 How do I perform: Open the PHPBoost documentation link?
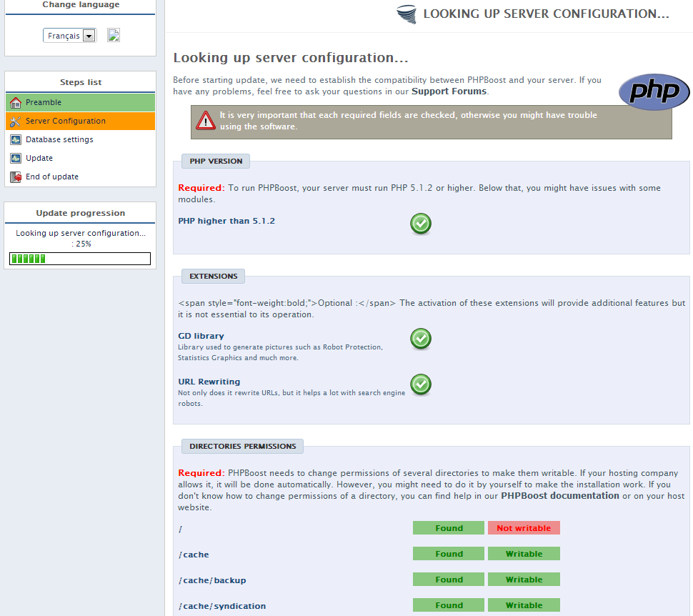pyautogui.click(x=559, y=495)
